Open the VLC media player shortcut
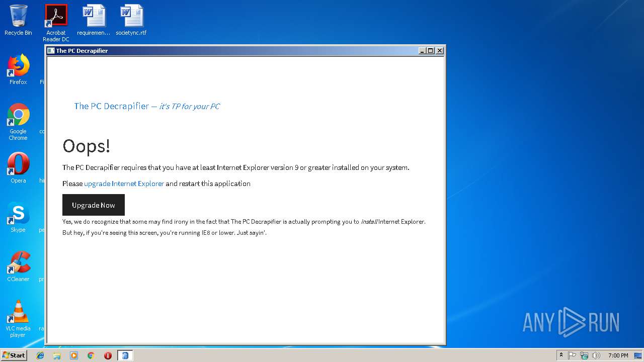The width and height of the screenshot is (644, 362). (x=18, y=319)
